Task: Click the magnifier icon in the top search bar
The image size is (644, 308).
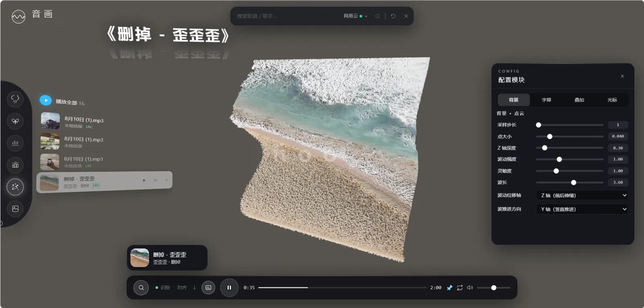Action: (378, 16)
